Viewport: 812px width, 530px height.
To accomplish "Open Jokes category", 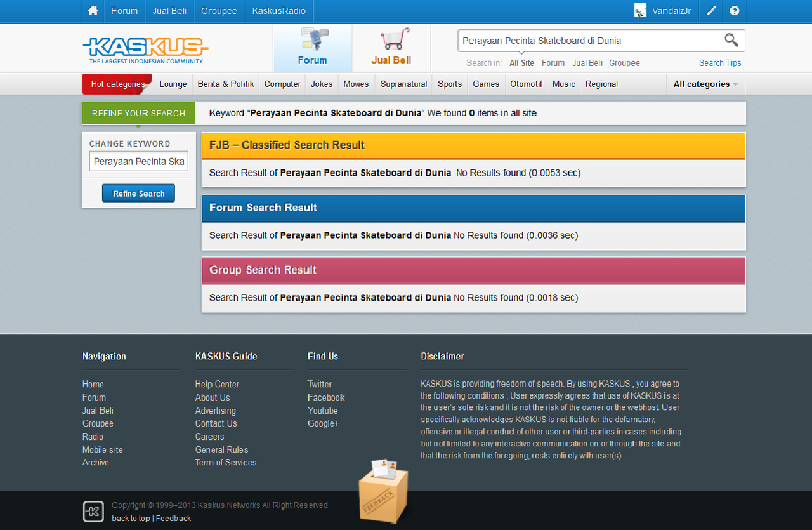I will coord(322,84).
